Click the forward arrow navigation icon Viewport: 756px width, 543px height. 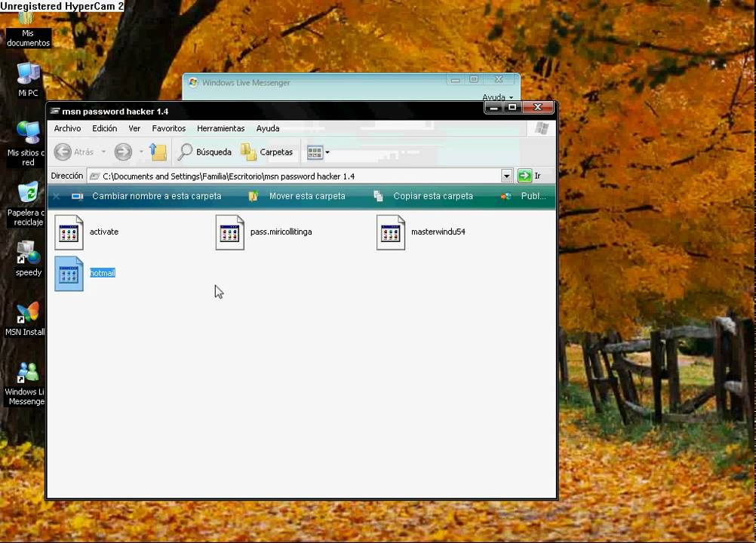pos(123,152)
